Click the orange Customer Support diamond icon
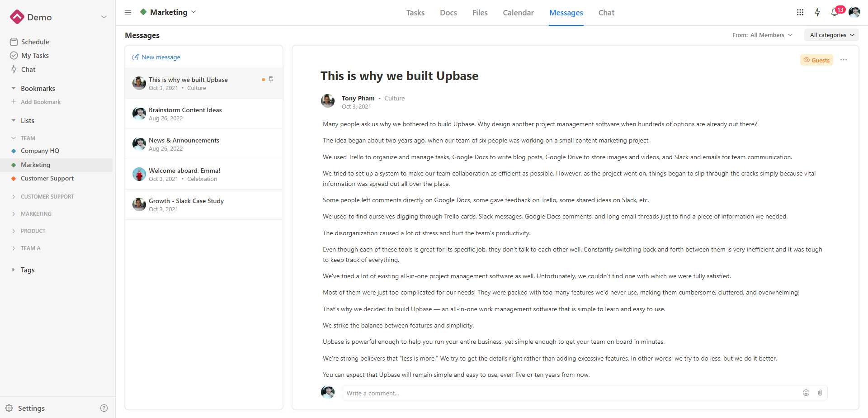868x418 pixels. (x=14, y=179)
